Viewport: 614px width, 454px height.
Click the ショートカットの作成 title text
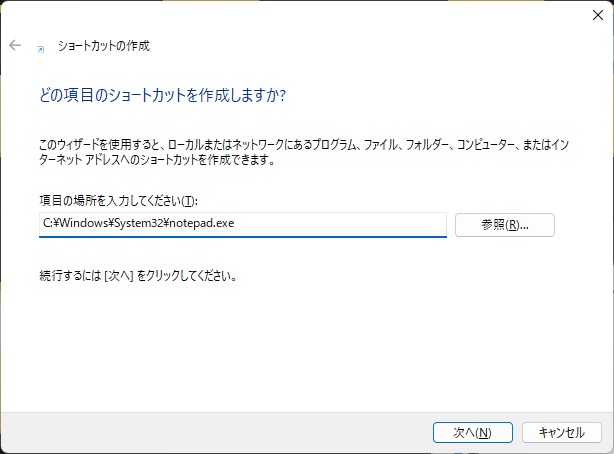(x=105, y=46)
